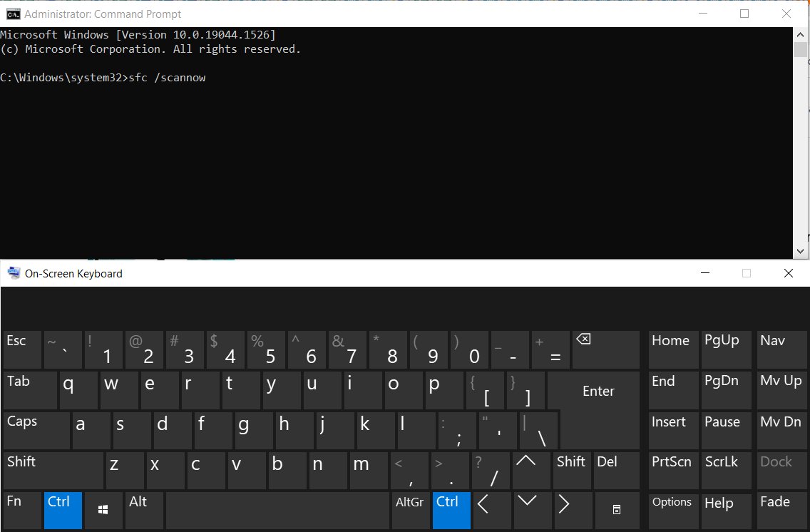Click the Fade key
The width and height of the screenshot is (810, 532).
click(781, 511)
